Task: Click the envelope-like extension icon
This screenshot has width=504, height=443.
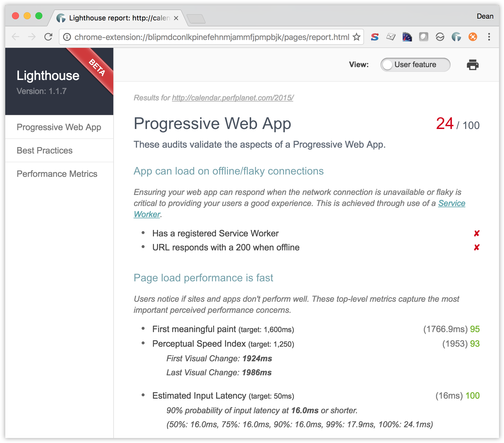Action: pos(391,37)
